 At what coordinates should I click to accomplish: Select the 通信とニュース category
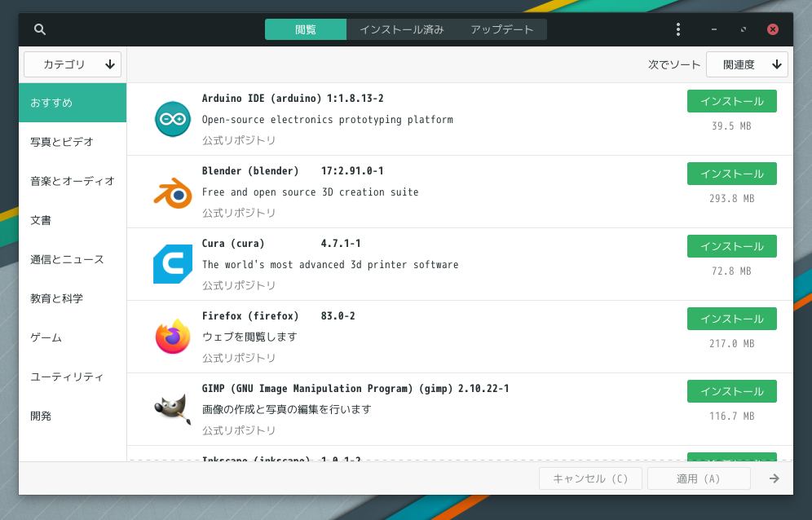tap(73, 259)
